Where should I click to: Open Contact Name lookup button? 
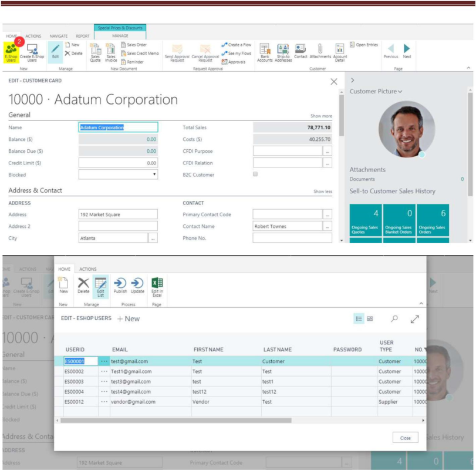(328, 226)
